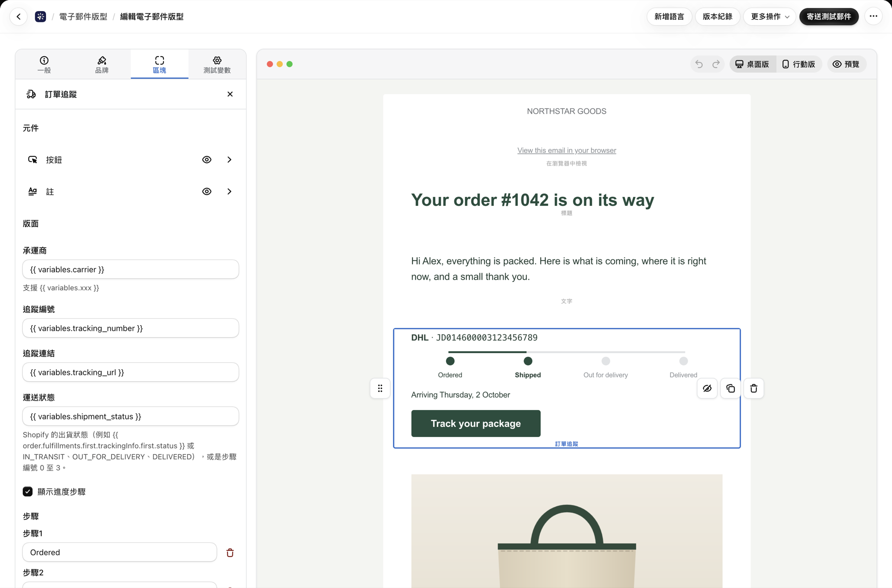
Task: Uncheck 顯示進度步驟 checkbox
Action: pyautogui.click(x=28, y=491)
